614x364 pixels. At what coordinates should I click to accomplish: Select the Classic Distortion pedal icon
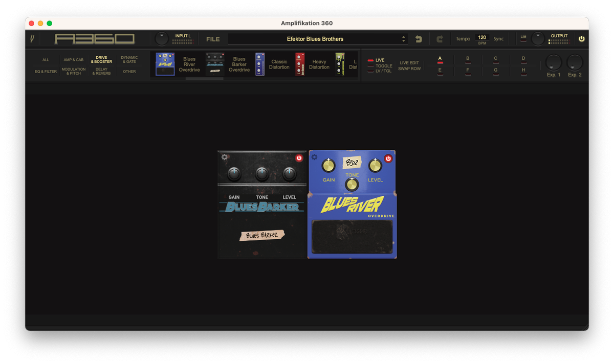point(260,64)
